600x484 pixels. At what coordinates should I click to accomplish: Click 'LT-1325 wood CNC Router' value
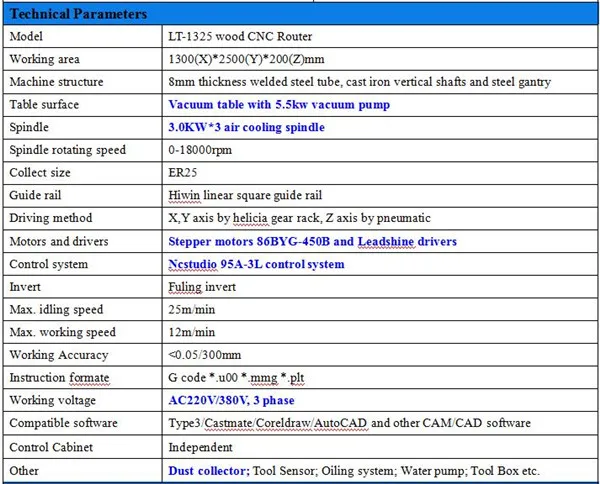click(240, 36)
